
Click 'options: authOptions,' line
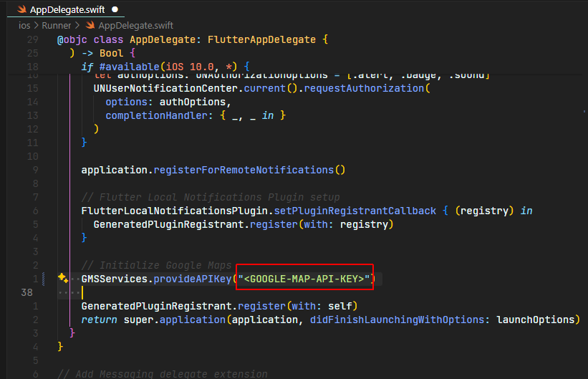[x=168, y=102]
